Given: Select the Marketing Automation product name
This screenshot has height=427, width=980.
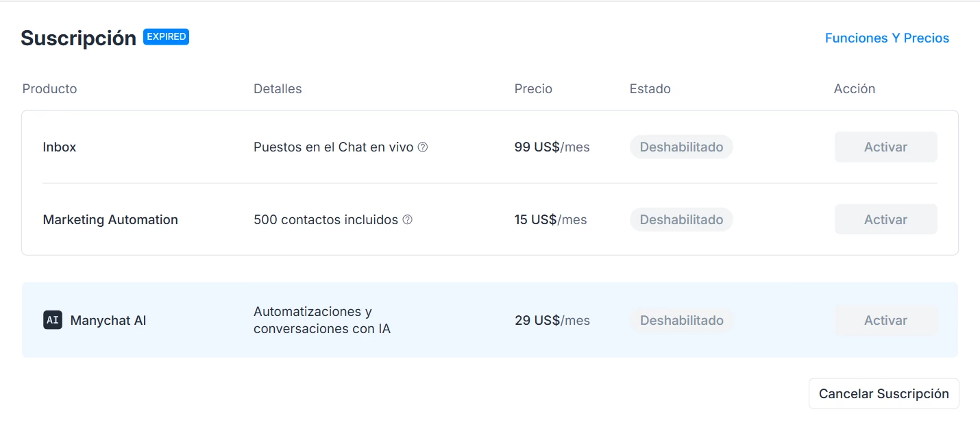Looking at the screenshot, I should [x=110, y=219].
